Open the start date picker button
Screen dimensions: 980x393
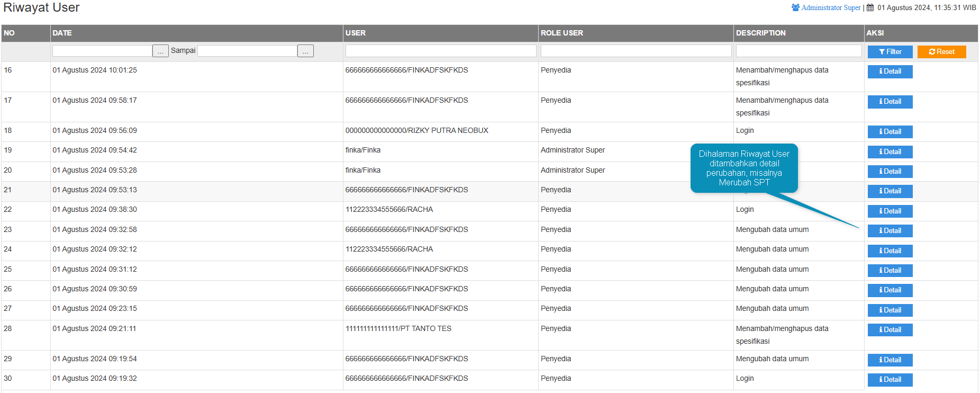(x=160, y=51)
